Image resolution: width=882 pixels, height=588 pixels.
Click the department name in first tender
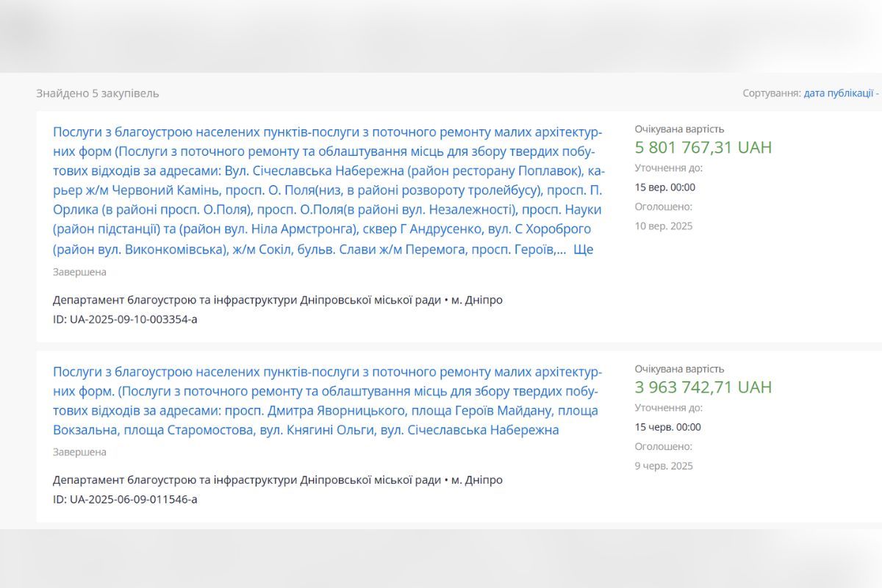[x=246, y=300]
